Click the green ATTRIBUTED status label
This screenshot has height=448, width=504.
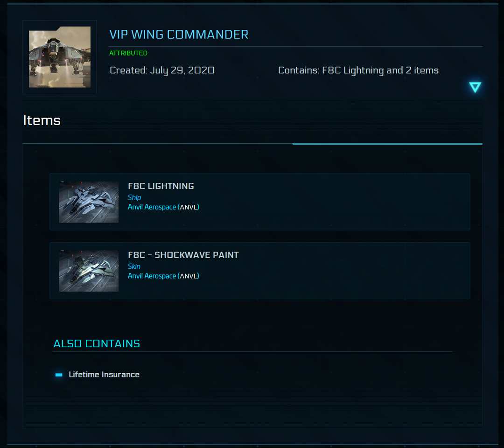[128, 53]
